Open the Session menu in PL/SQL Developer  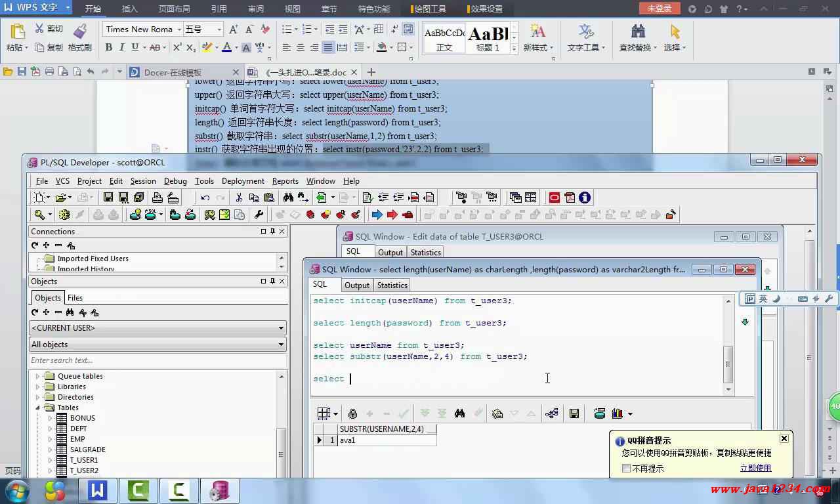[143, 181]
